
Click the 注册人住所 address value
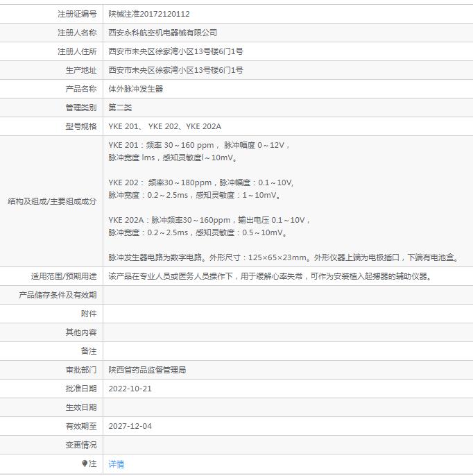[175, 51]
